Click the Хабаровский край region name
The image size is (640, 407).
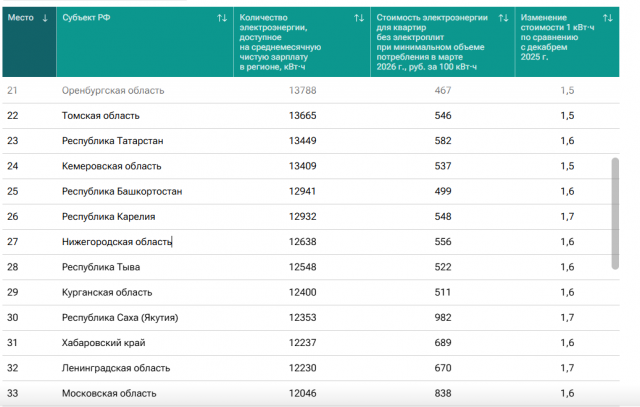tap(103, 343)
